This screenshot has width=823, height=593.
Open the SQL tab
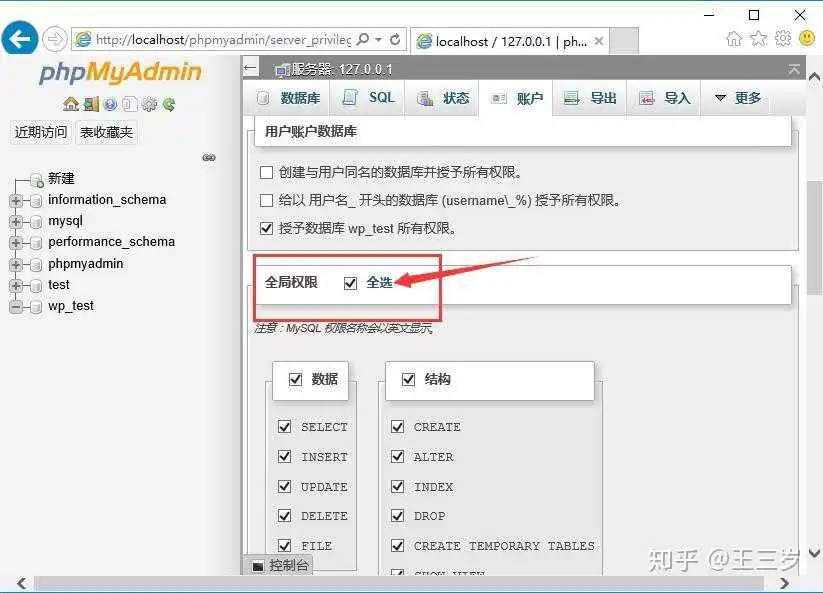[367, 98]
